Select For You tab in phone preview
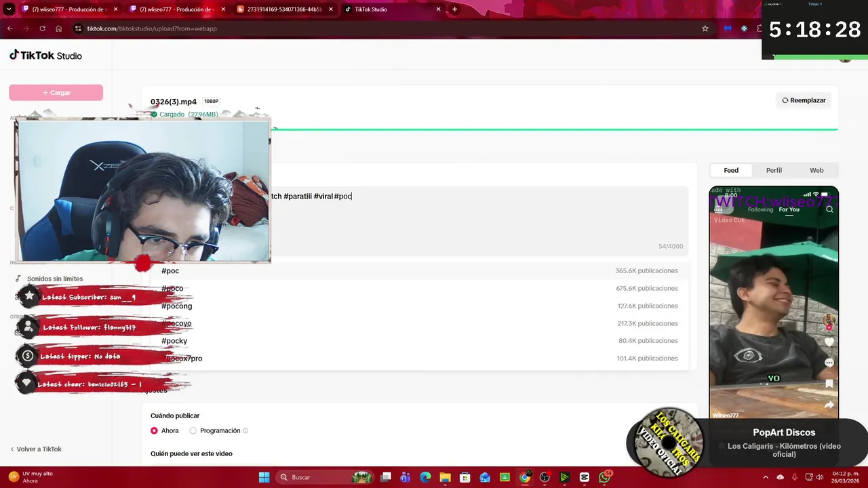The image size is (868, 488). tap(789, 209)
